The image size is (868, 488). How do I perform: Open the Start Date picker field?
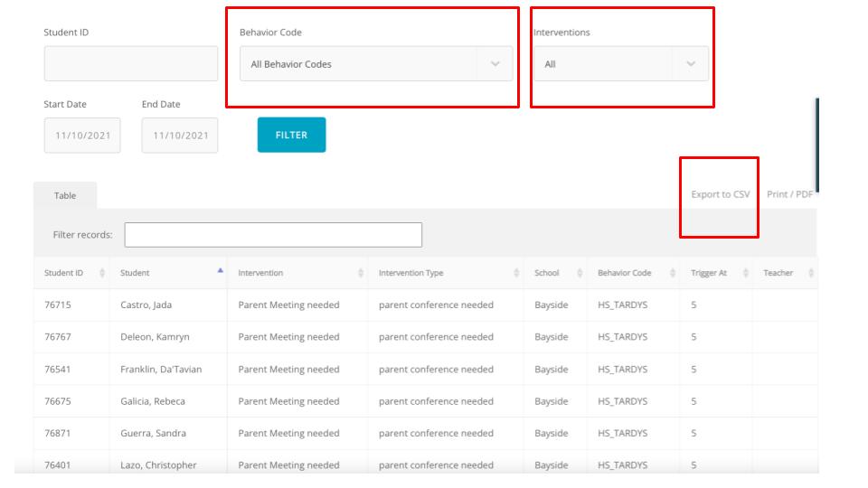82,136
